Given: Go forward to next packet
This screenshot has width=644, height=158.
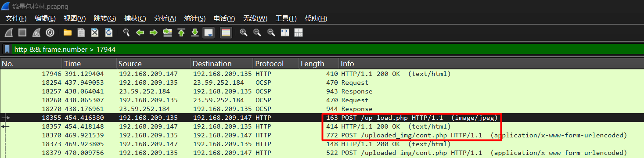Looking at the screenshot, I should [154, 32].
